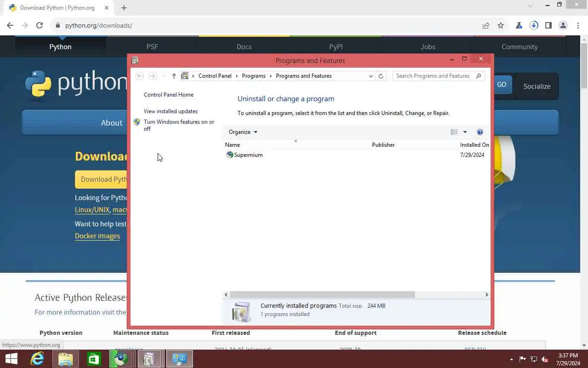Open the browser three-dot menu

(578, 25)
